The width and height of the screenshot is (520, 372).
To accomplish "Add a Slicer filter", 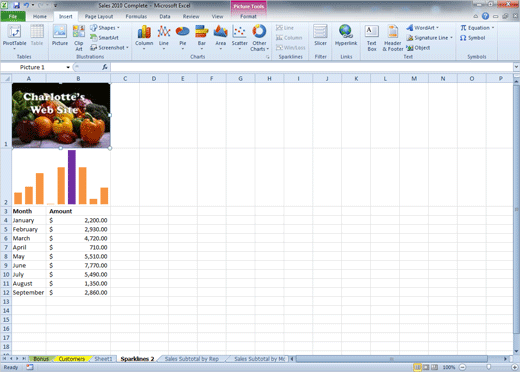I will pyautogui.click(x=320, y=35).
